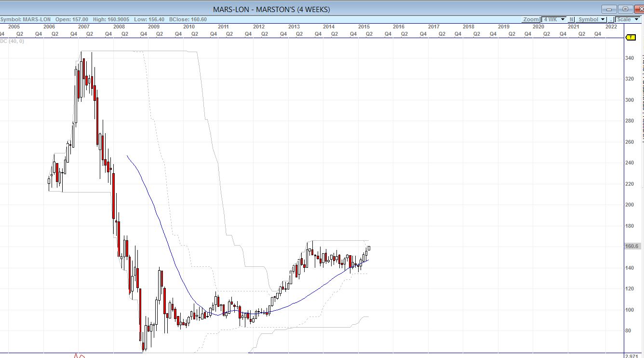Minimize the chart window
Screen dimensions: 644x358
tap(610, 9)
